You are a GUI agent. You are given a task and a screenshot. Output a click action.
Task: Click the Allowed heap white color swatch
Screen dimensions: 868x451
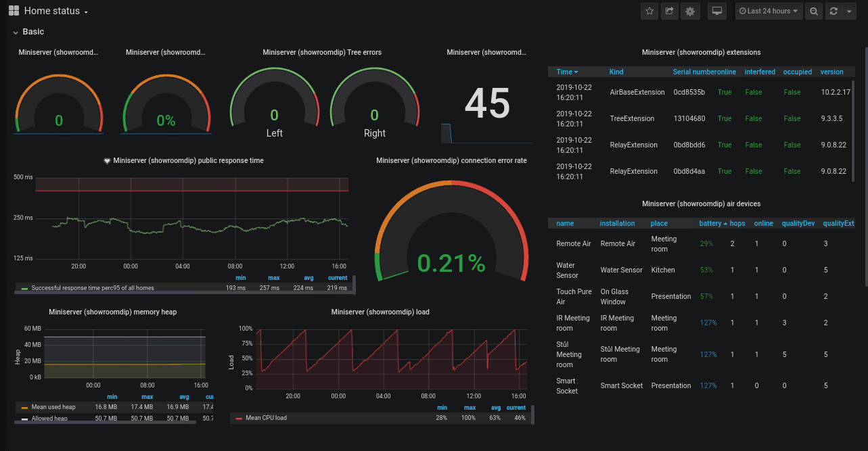[x=25, y=419]
